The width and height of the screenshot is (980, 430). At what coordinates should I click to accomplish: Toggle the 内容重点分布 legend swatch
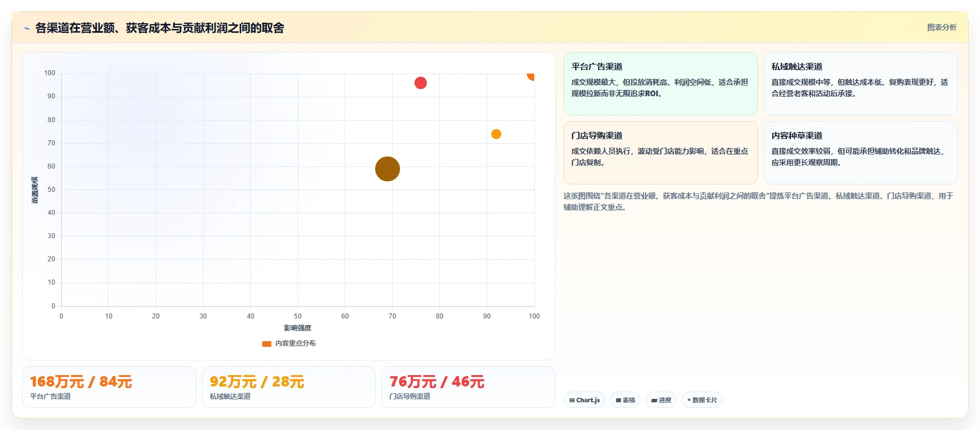pyautogui.click(x=267, y=343)
